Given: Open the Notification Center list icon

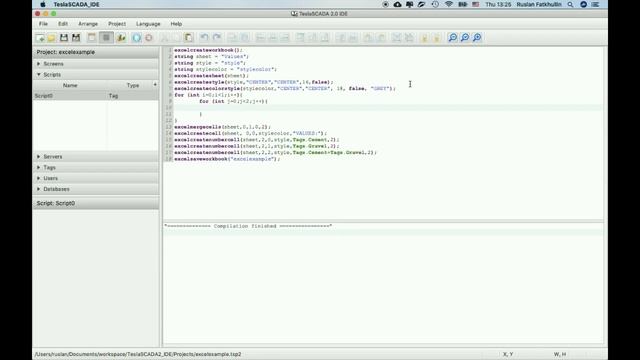Looking at the screenshot, I should [x=596, y=4].
